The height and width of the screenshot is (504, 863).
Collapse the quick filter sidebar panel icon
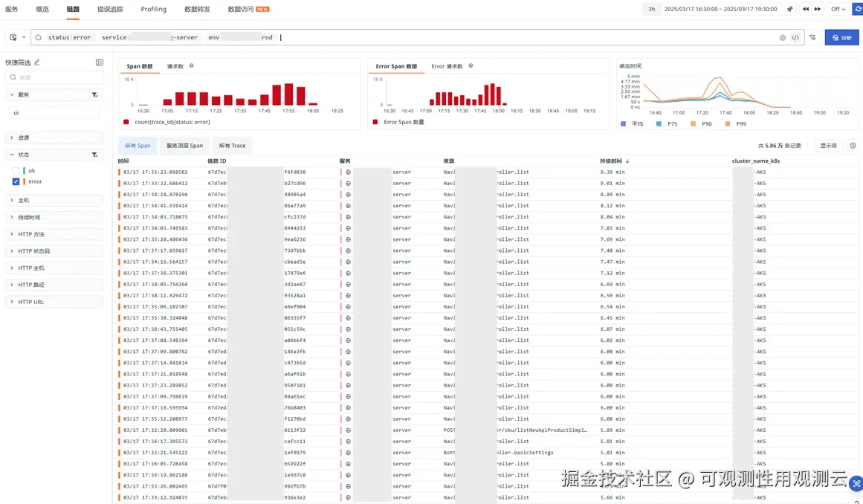(x=100, y=62)
